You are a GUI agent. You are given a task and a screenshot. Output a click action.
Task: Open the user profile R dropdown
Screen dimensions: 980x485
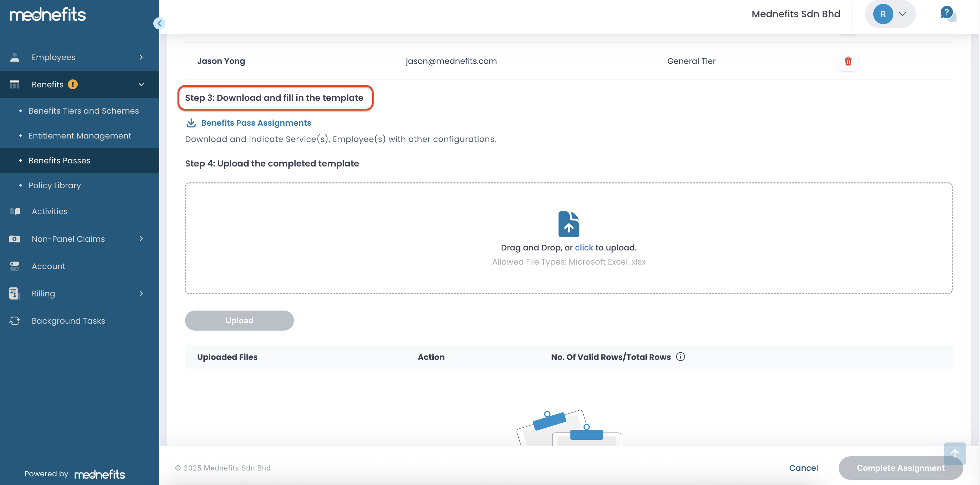[890, 14]
